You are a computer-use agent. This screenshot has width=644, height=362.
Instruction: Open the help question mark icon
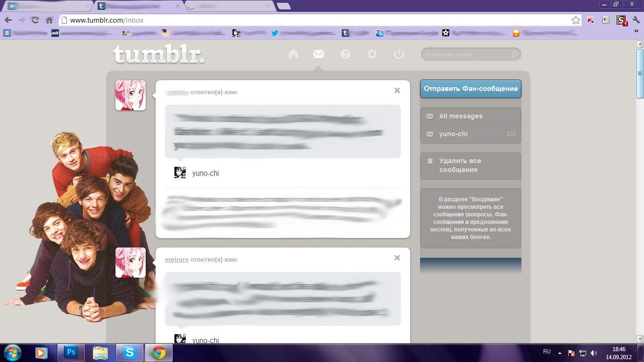pos(345,54)
